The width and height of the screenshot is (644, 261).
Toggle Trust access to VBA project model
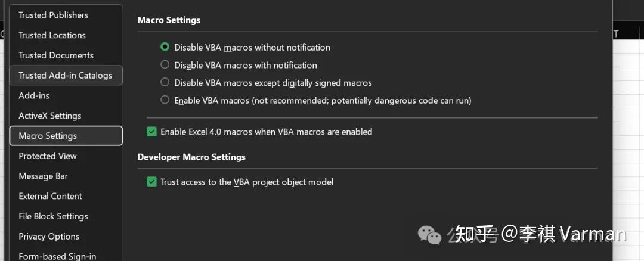[x=151, y=182]
